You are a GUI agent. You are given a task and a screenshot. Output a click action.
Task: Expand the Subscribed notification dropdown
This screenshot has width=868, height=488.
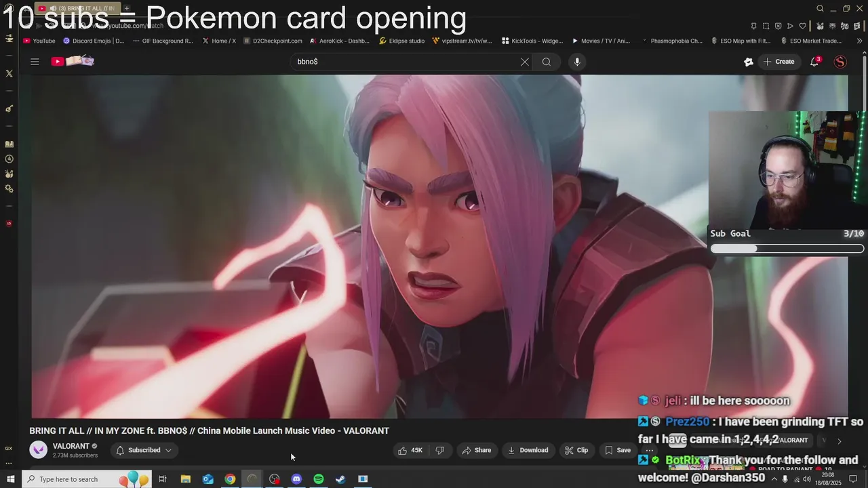[143, 450]
